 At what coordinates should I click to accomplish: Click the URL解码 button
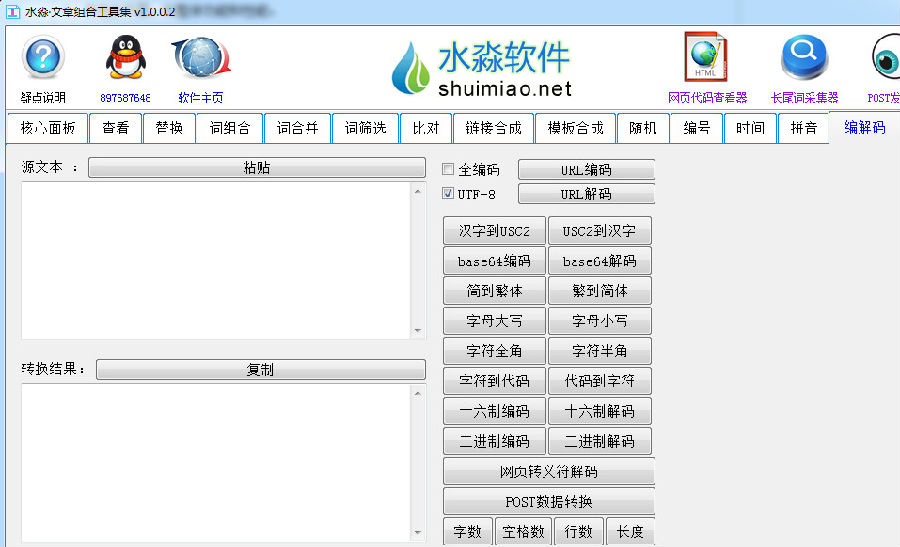586,194
